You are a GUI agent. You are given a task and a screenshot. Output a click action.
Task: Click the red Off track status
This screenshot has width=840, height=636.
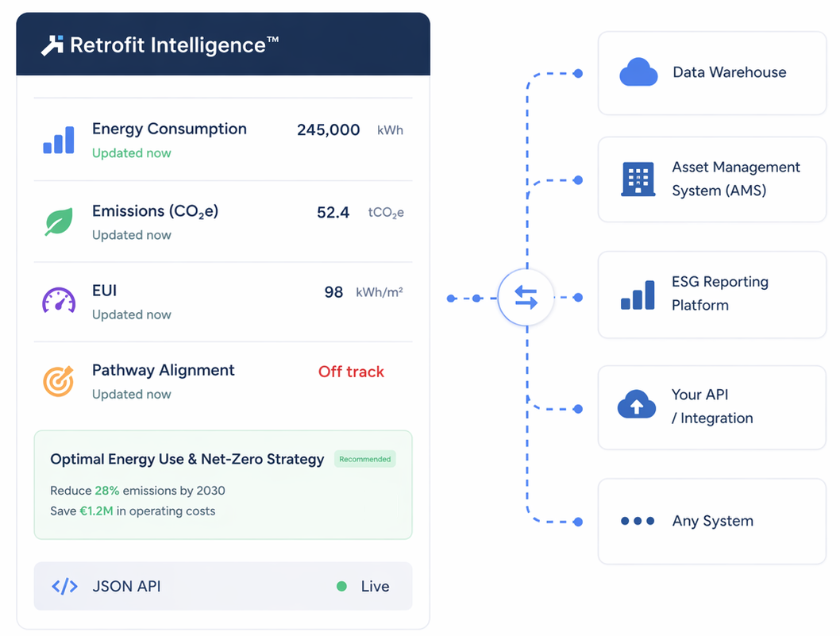click(351, 372)
